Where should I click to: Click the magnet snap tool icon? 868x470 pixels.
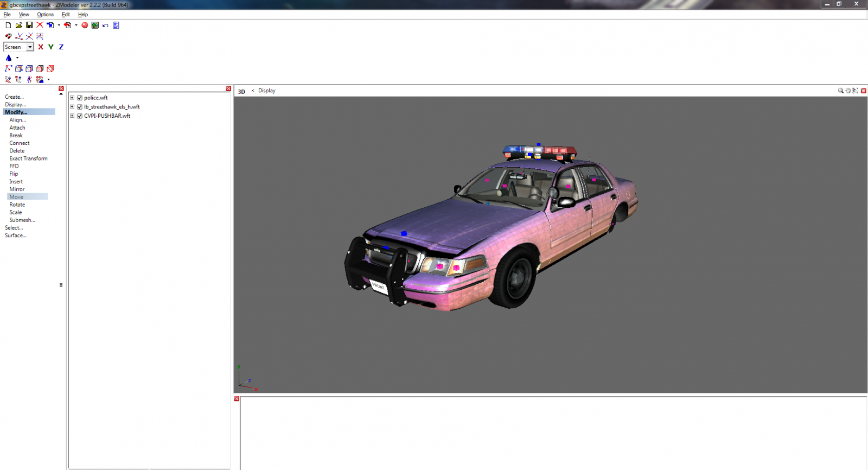[x=8, y=36]
